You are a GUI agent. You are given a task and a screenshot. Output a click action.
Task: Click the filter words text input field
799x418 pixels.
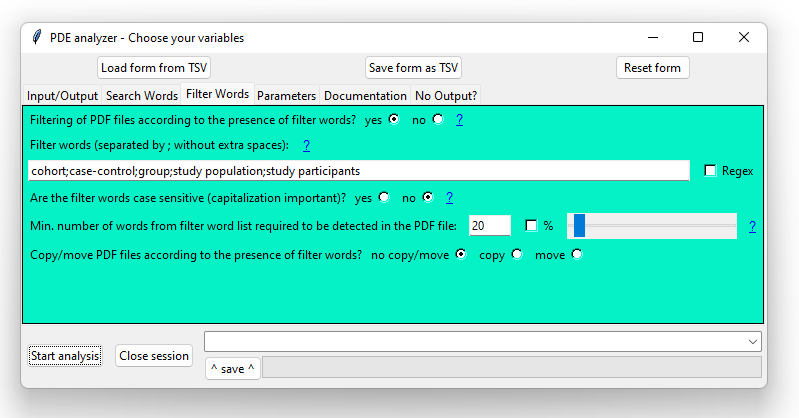pos(358,171)
